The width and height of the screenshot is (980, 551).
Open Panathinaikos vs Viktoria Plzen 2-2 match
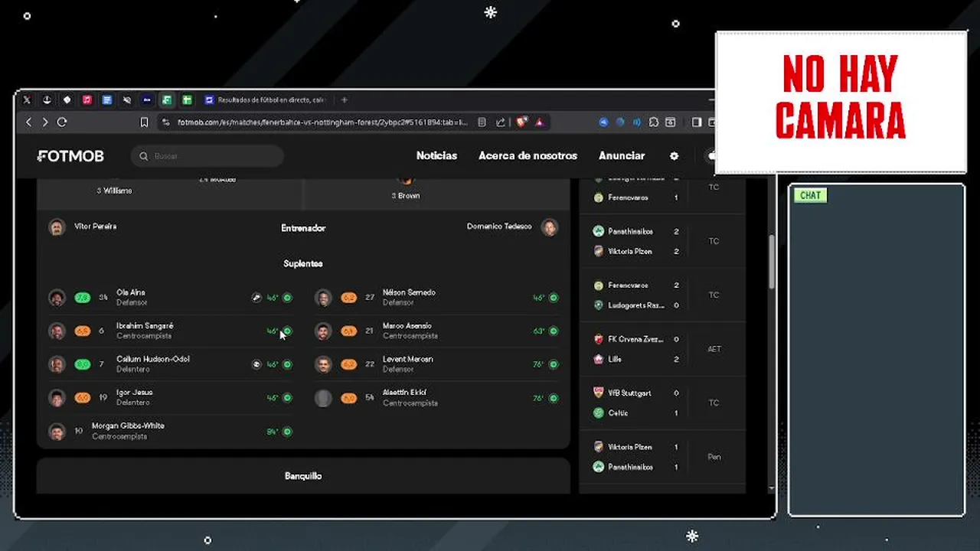tap(662, 241)
